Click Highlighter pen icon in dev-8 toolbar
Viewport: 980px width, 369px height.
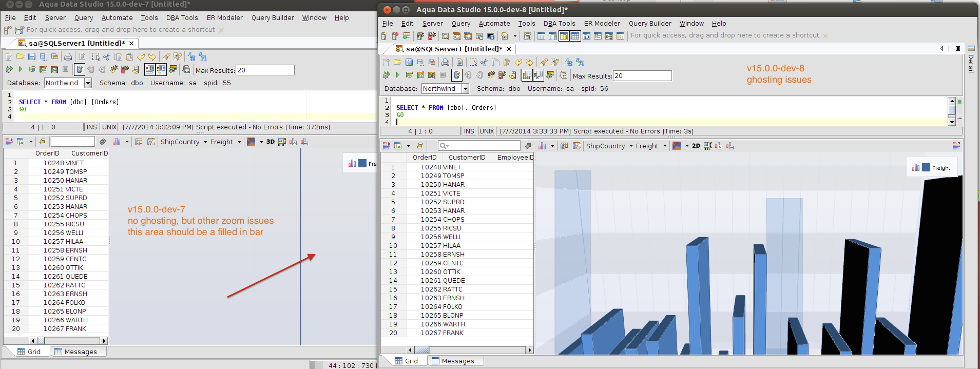(x=544, y=62)
